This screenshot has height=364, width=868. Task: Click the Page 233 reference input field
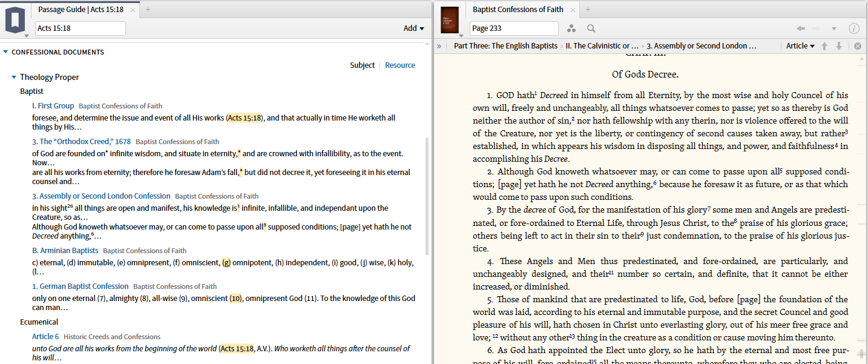514,28
